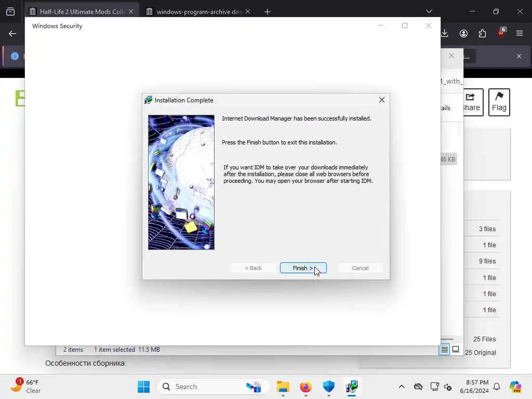The width and height of the screenshot is (532, 399).
Task: Go back in the browser
Action: [x=12, y=33]
